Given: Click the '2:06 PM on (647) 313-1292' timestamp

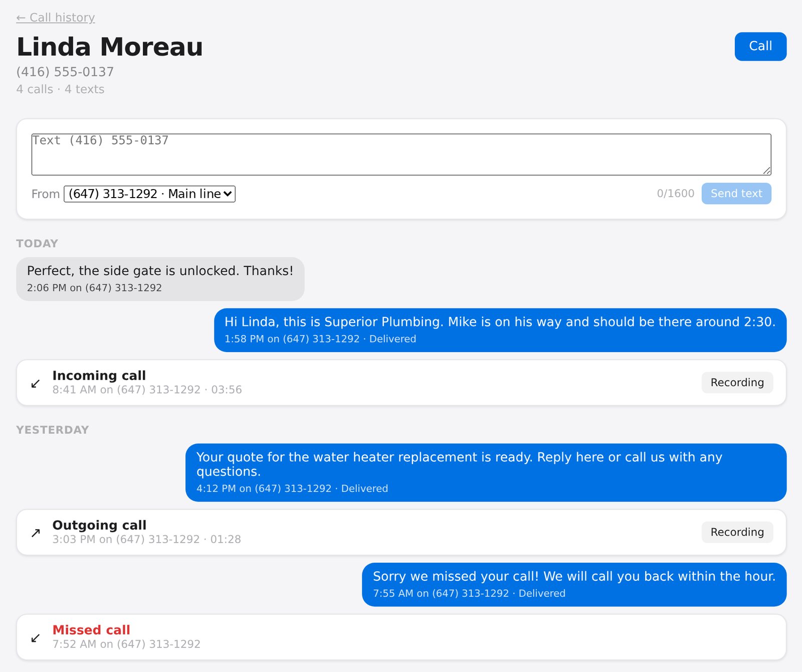Looking at the screenshot, I should (x=94, y=288).
